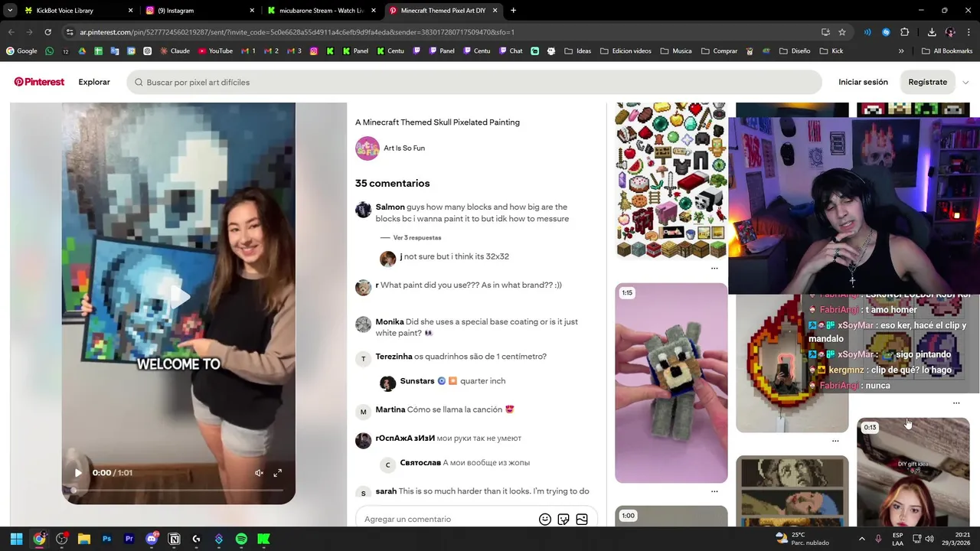
Task: Open the Ideas bookmarks folder
Action: (x=578, y=51)
